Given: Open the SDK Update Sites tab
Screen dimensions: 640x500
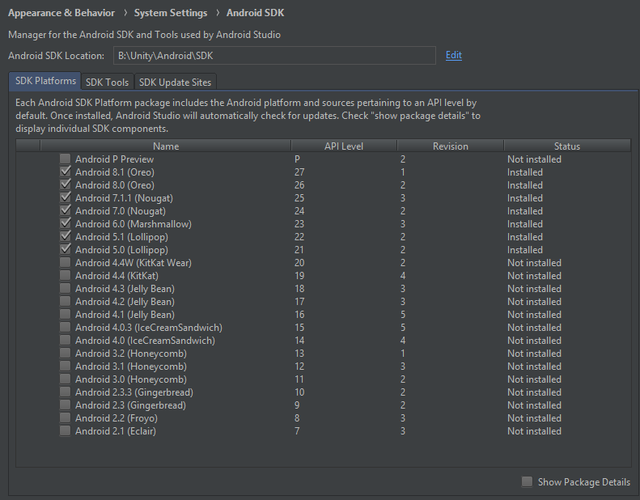Looking at the screenshot, I should coord(175,82).
